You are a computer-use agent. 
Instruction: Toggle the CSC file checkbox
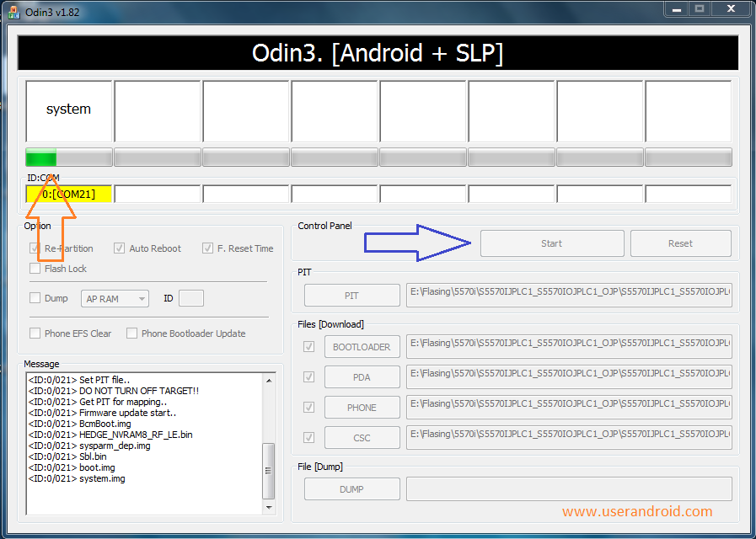(309, 438)
